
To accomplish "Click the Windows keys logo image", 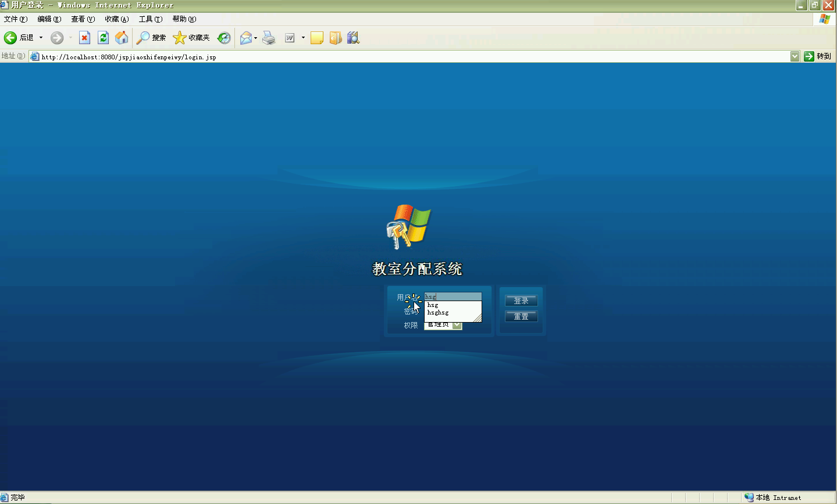I will point(408,227).
